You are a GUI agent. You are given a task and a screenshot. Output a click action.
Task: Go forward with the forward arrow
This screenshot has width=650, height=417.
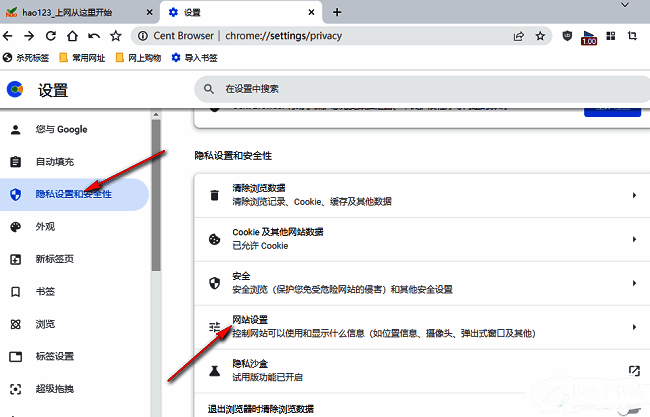pyautogui.click(x=29, y=36)
